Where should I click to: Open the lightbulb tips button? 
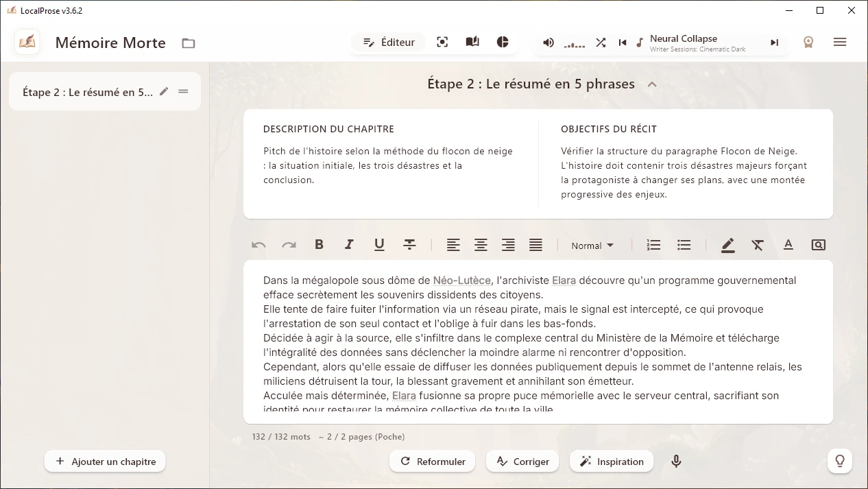tap(840, 461)
